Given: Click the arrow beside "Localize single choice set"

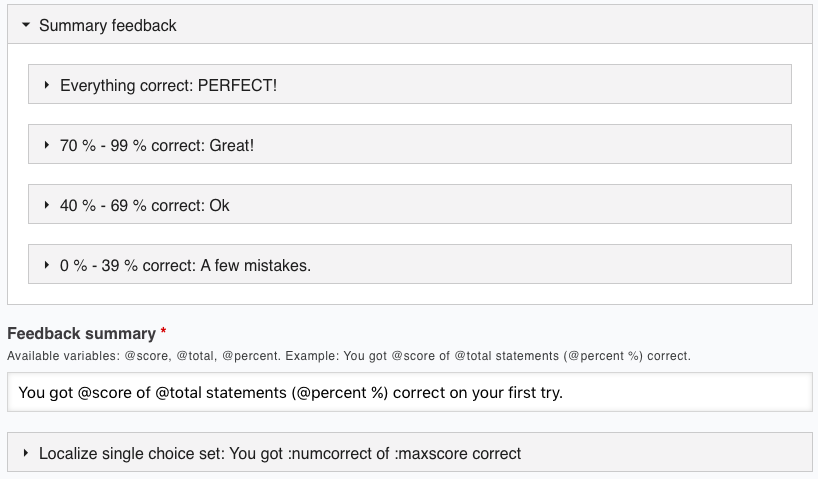Looking at the screenshot, I should 26,454.
